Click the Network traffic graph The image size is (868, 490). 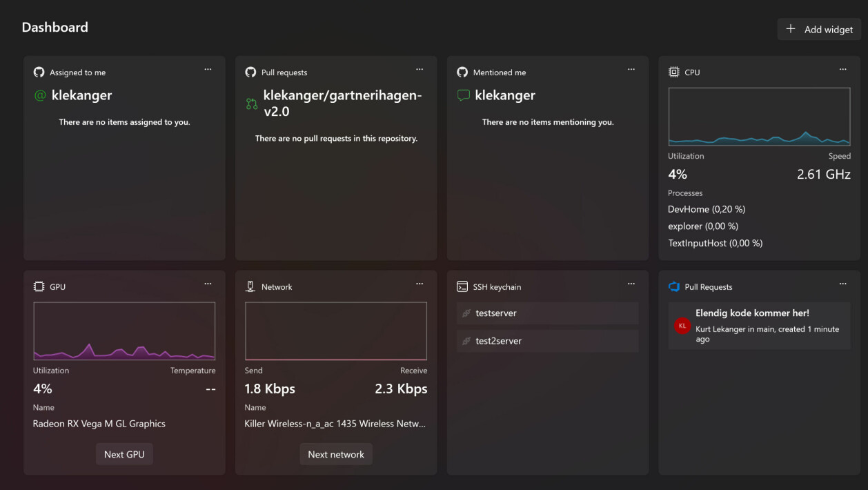pos(336,331)
